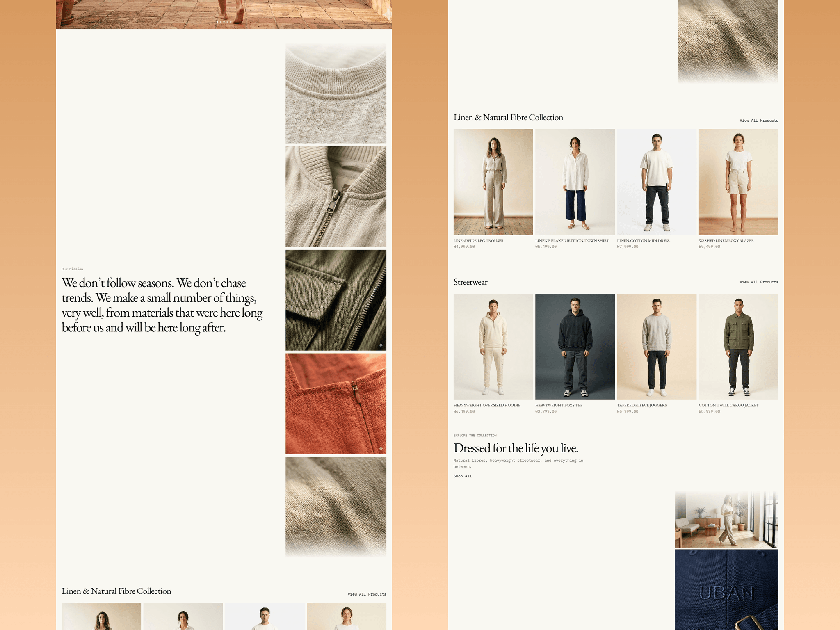Open the Tapered Fleece Joggers product photo
840x630 pixels.
pos(657,347)
